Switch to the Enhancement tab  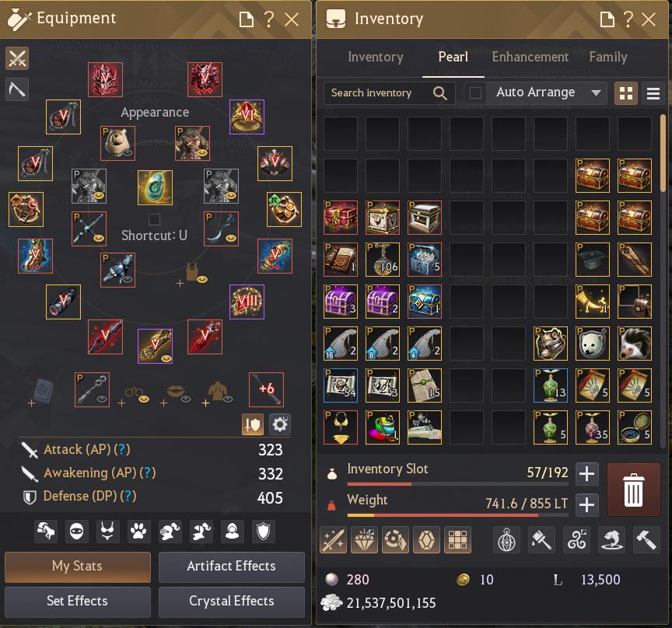coord(530,57)
